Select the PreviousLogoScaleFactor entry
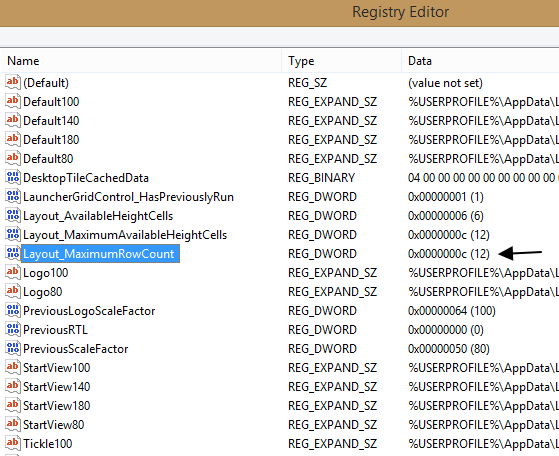 [x=89, y=311]
